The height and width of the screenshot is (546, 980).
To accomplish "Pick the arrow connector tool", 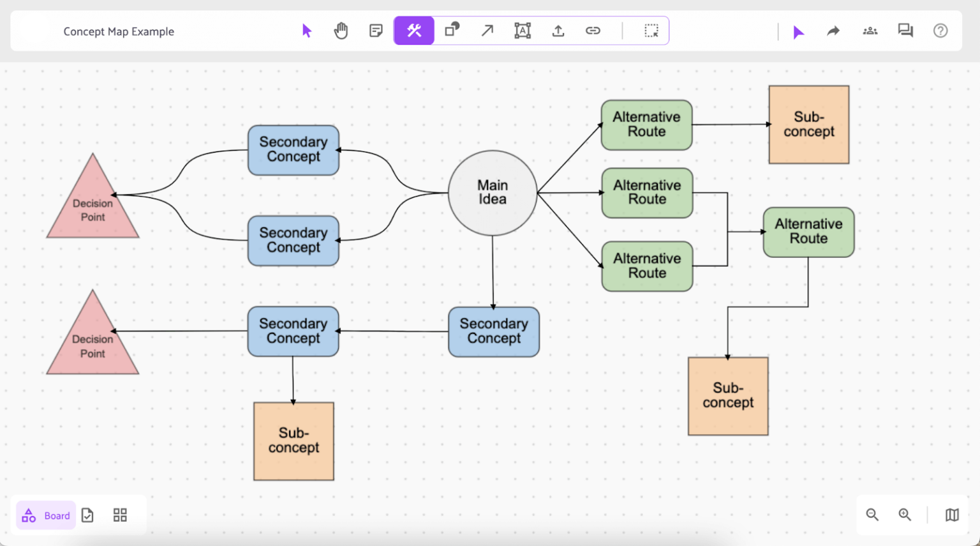I will click(x=487, y=31).
